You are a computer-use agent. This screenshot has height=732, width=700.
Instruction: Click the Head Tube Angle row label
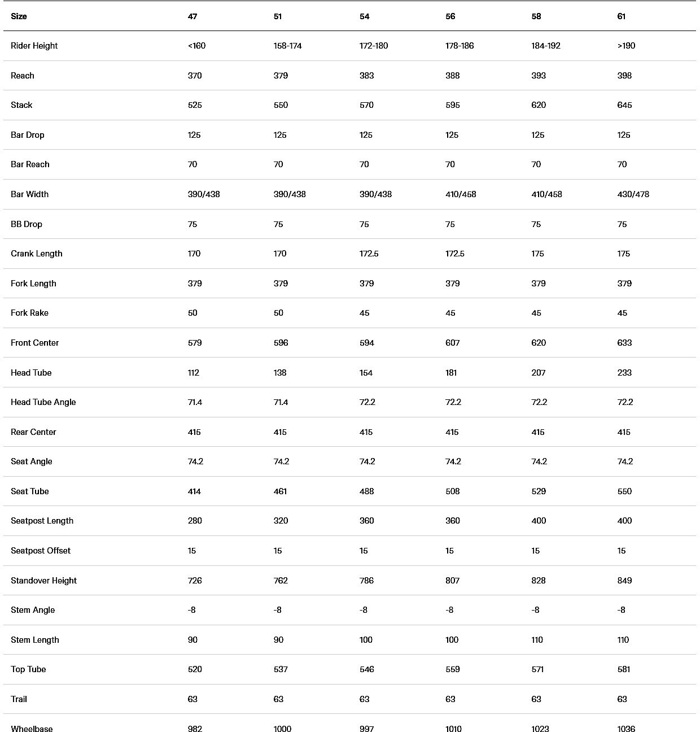click(43, 402)
